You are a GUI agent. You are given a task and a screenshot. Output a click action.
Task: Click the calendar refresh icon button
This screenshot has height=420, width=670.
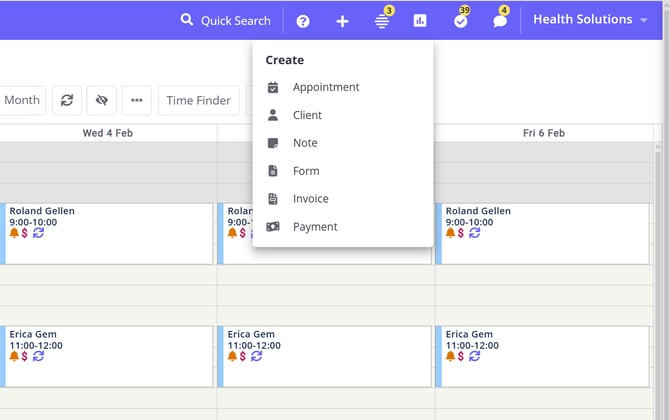point(67,100)
